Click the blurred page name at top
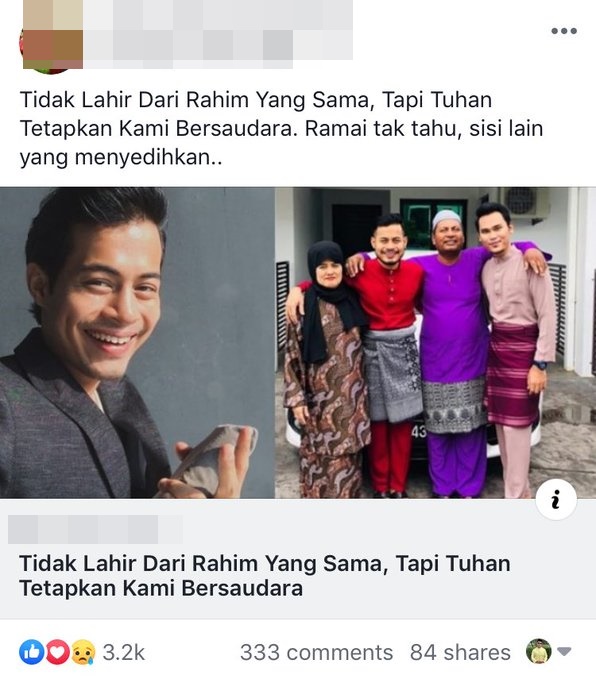The image size is (596, 679). [218, 15]
